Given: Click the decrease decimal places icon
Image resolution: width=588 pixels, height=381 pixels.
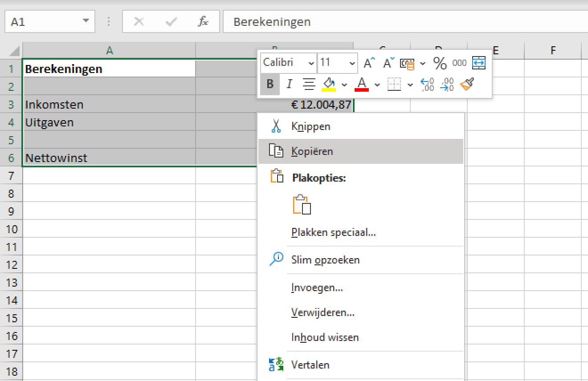Looking at the screenshot, I should (447, 84).
